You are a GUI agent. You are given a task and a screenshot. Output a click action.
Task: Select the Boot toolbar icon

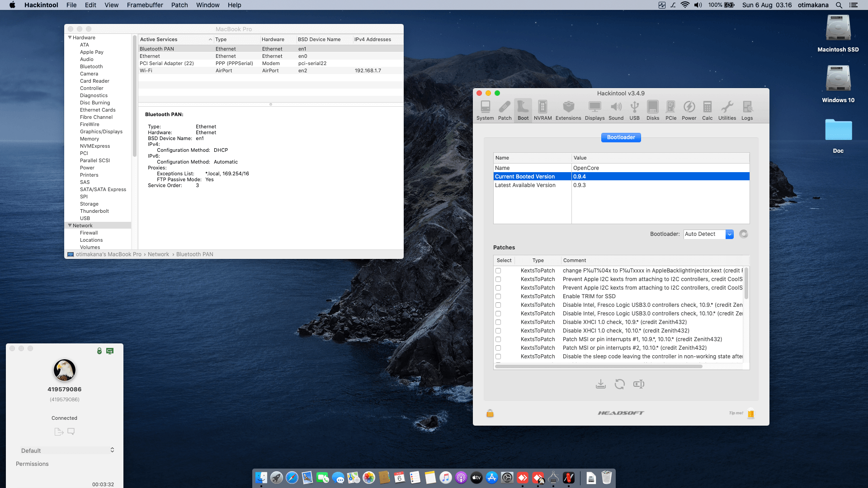pos(523,111)
